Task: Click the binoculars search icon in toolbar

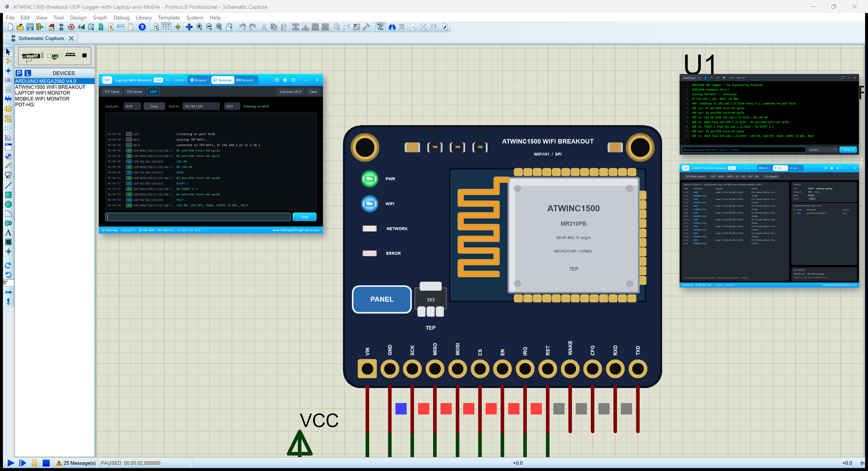Action: pos(392,27)
